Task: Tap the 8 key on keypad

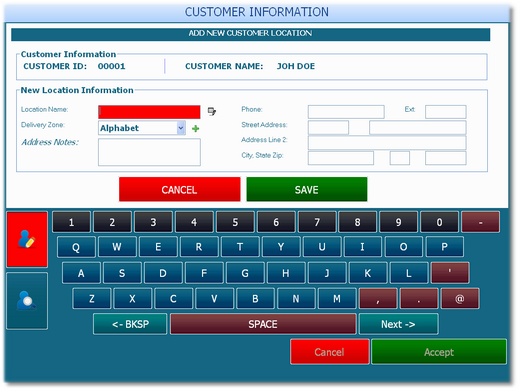Action: pos(358,222)
